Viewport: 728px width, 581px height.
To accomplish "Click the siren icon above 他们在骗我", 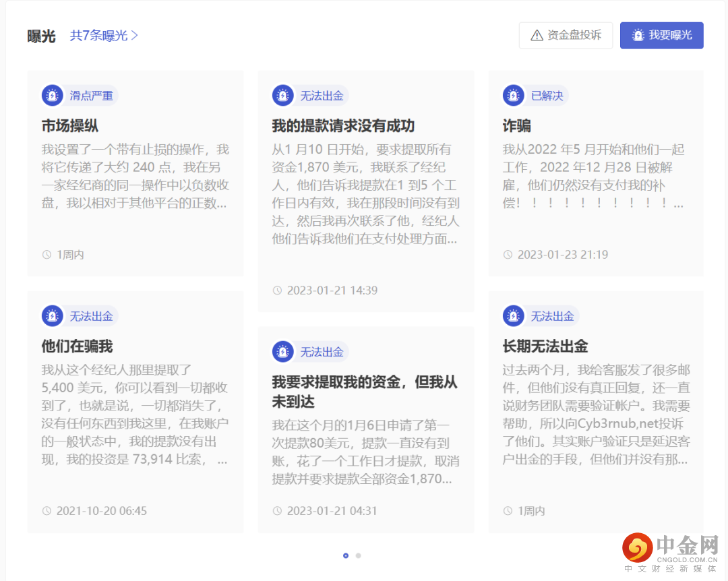I will 53,316.
